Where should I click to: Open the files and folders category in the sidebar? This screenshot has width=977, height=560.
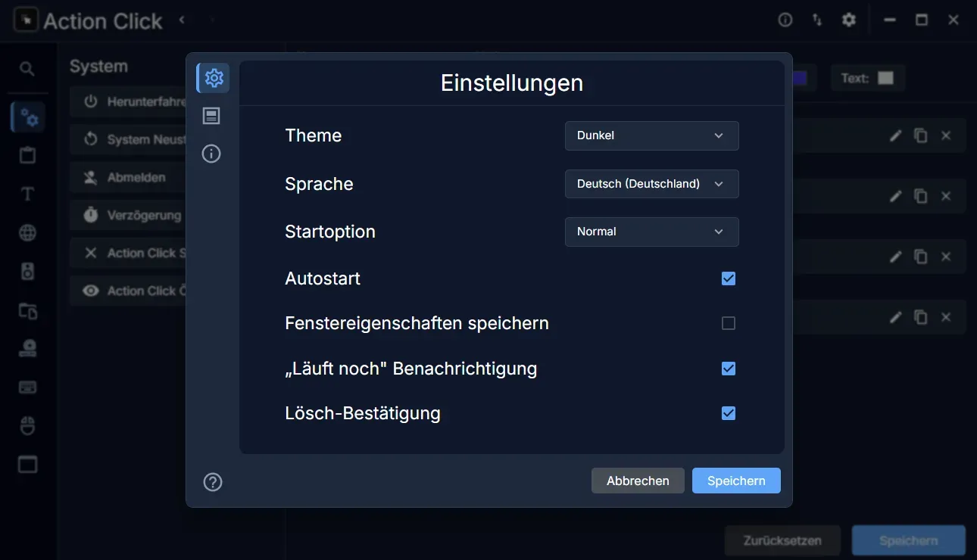point(27,310)
